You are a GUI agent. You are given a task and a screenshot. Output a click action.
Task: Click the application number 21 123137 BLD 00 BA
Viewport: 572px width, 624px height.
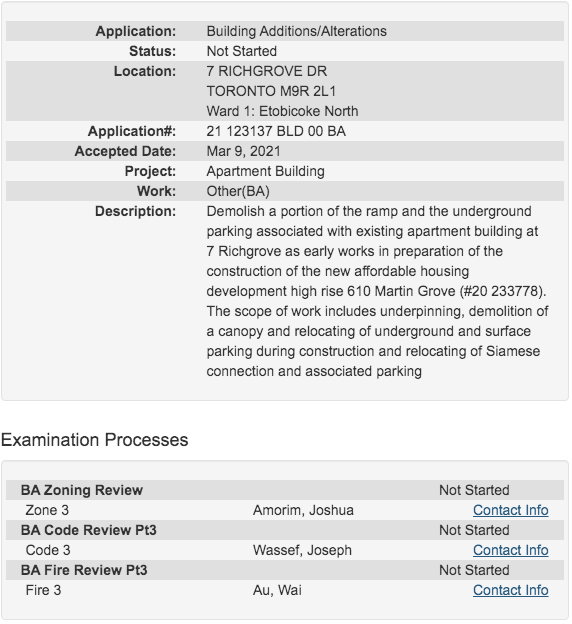276,131
